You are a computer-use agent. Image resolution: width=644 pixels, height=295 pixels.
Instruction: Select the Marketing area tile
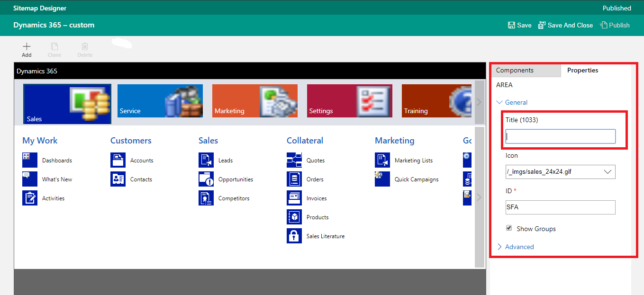255,101
